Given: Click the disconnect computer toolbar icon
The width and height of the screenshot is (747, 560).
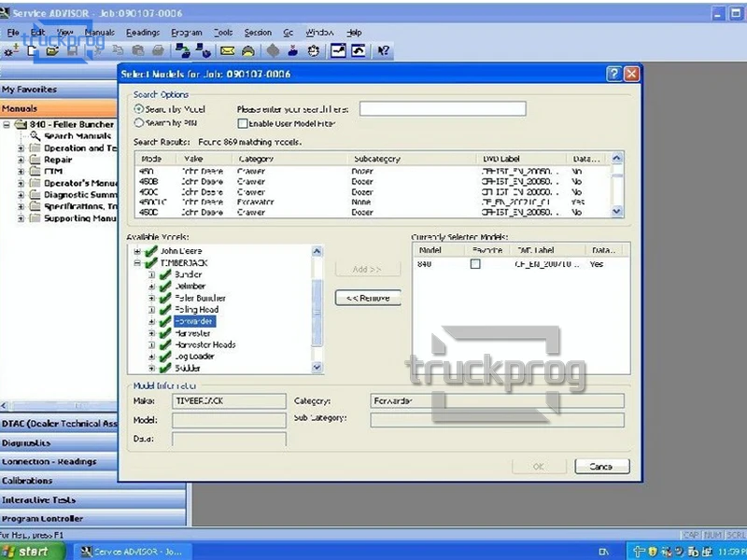Looking at the screenshot, I should coord(204,50).
